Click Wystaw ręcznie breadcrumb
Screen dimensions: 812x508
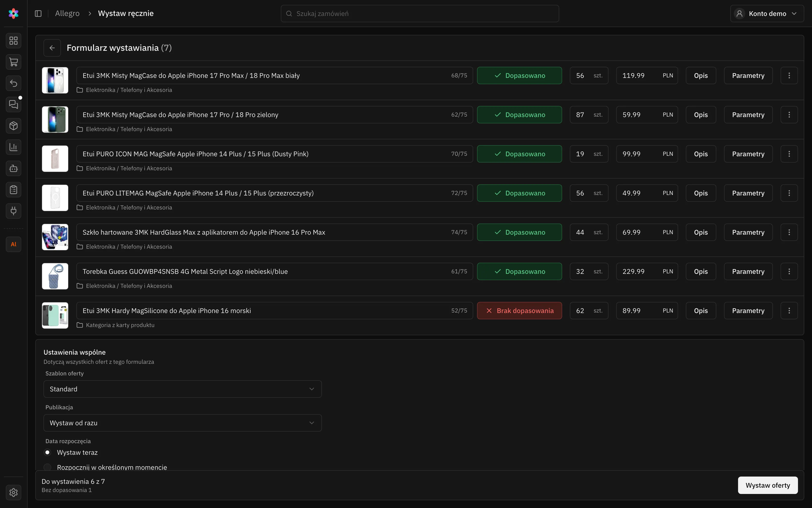[x=126, y=14]
